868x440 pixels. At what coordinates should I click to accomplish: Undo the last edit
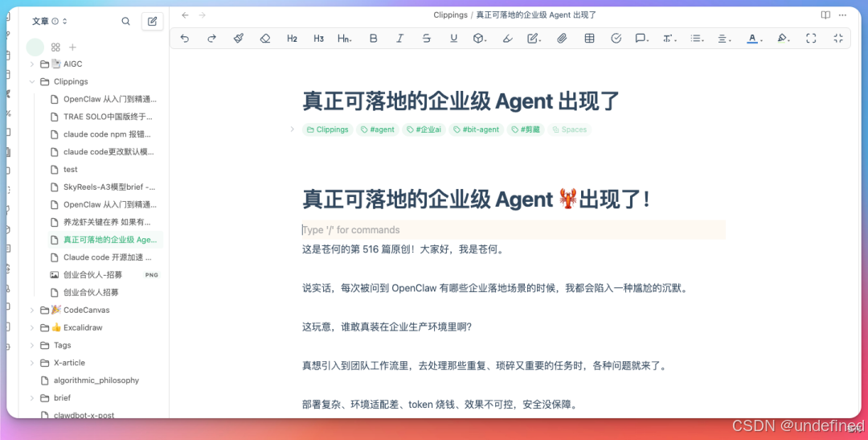pyautogui.click(x=185, y=39)
